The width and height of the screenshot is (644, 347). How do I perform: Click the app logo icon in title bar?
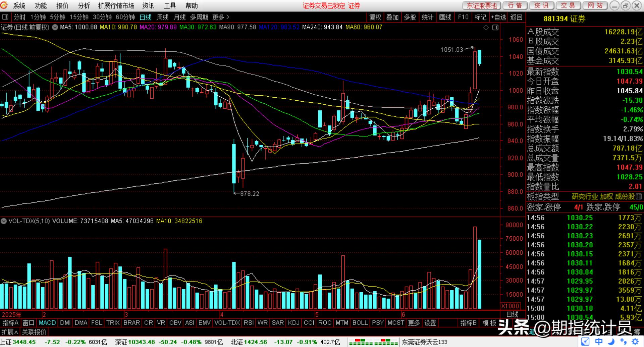4,5
